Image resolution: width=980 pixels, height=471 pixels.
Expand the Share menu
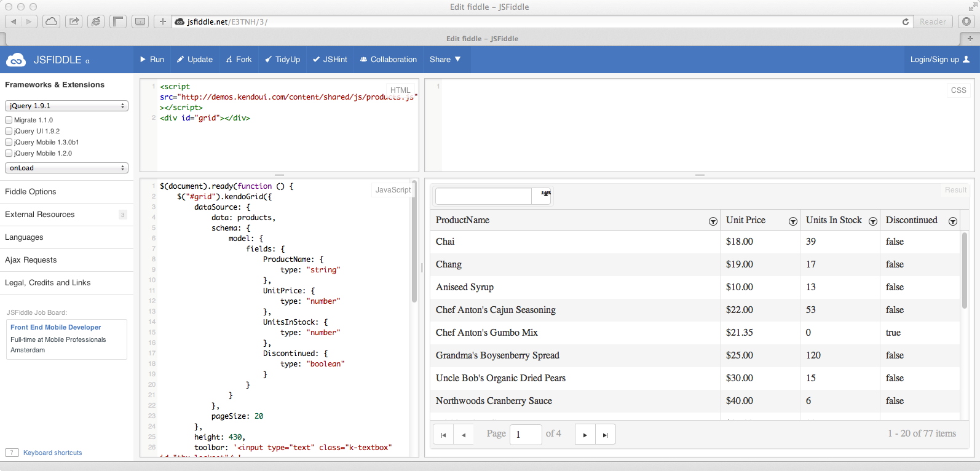pos(445,60)
